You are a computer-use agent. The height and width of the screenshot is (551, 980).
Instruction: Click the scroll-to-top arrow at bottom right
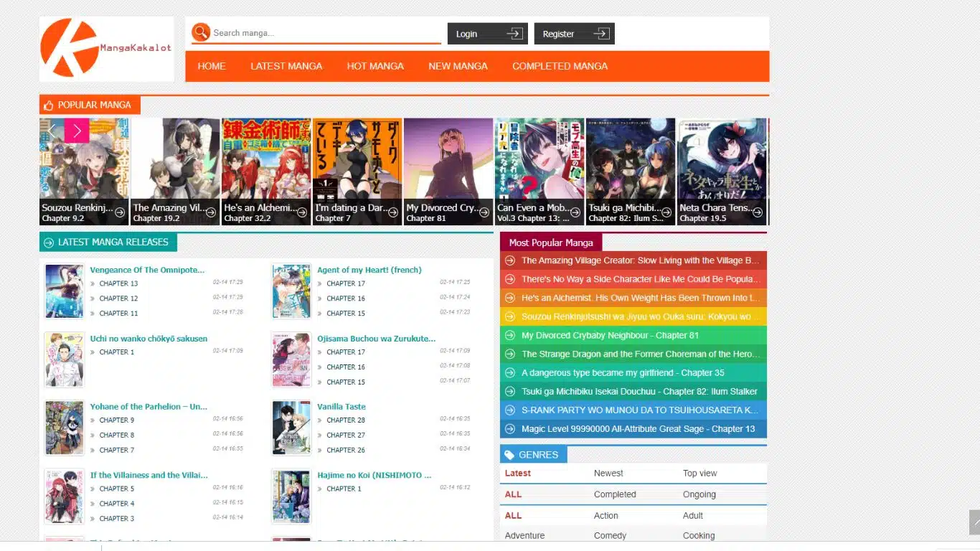pos(974,523)
